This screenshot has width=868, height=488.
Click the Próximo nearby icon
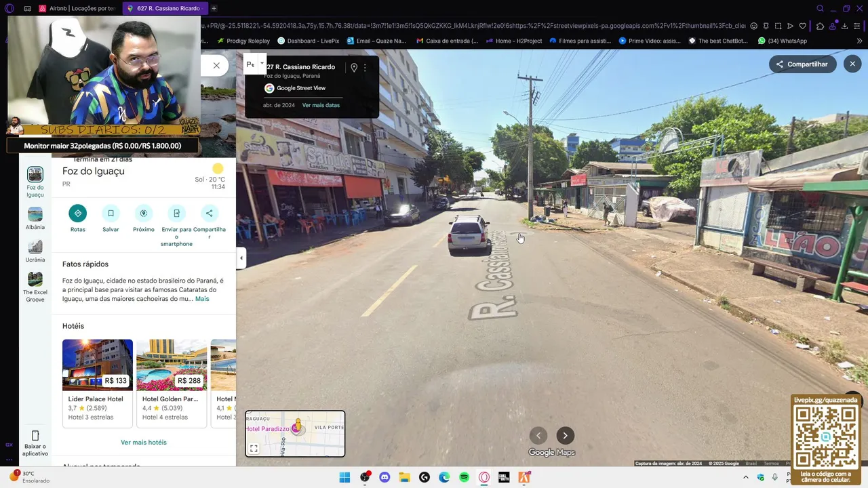[x=143, y=213]
